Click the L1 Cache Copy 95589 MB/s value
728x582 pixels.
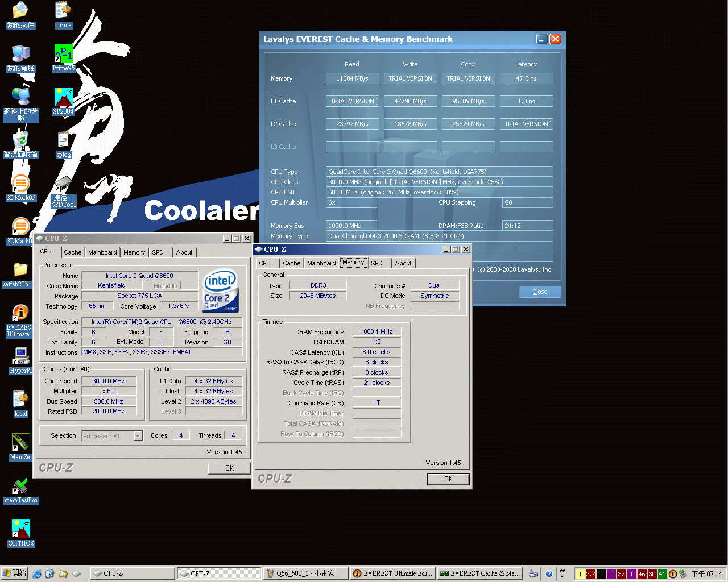tap(468, 101)
